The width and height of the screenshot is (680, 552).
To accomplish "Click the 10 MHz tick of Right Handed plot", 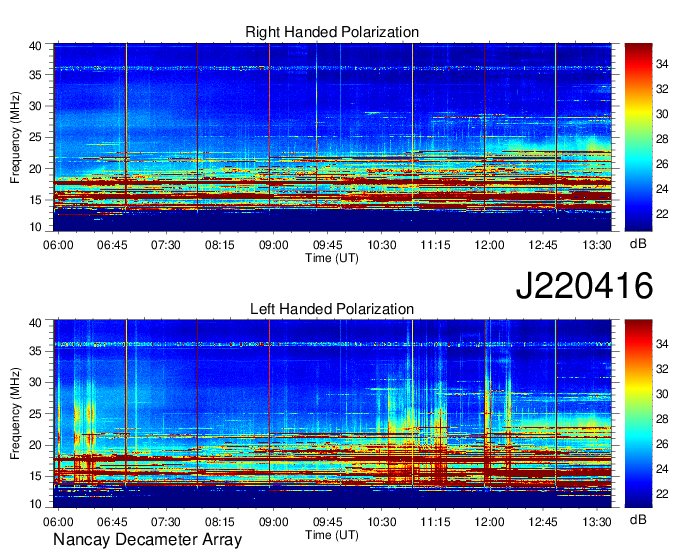I will click(35, 227).
